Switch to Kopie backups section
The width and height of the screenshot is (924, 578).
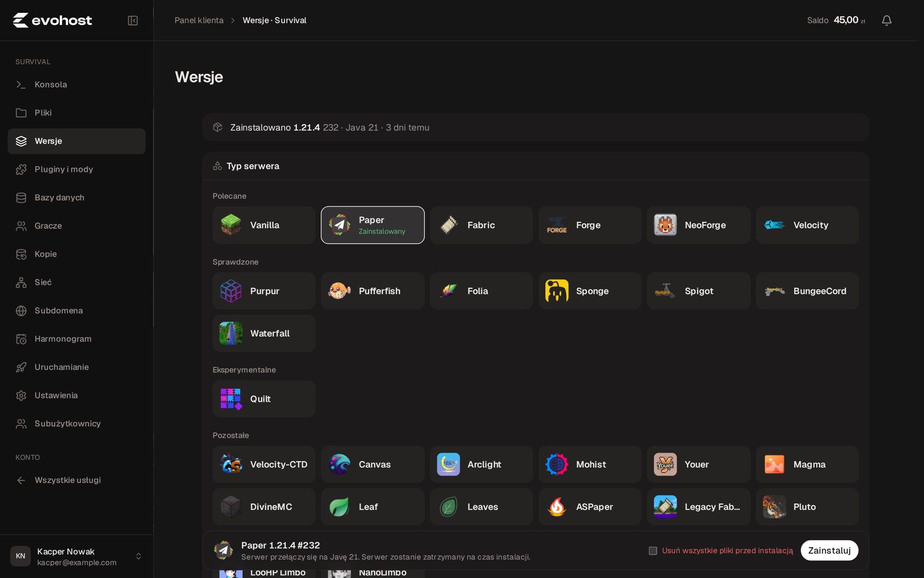[x=77, y=254]
